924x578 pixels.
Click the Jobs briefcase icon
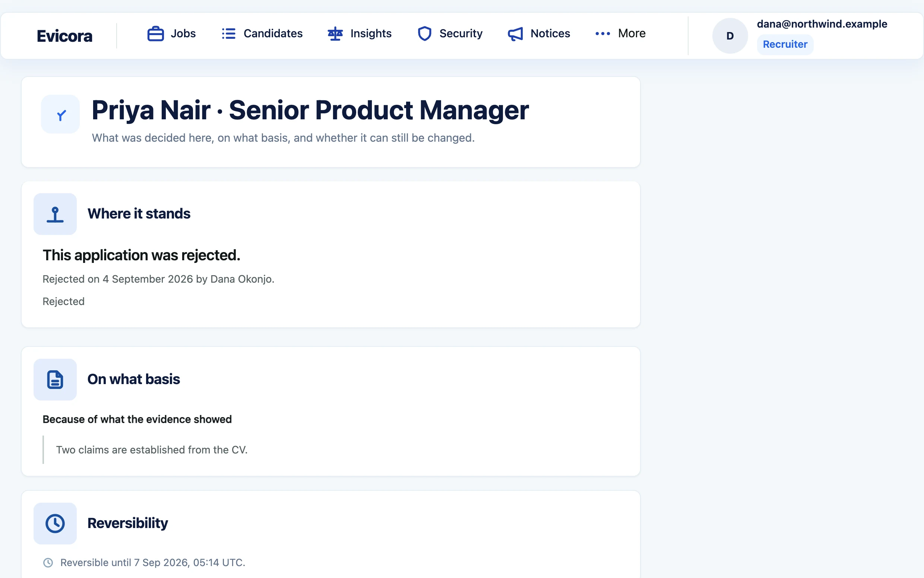(155, 34)
